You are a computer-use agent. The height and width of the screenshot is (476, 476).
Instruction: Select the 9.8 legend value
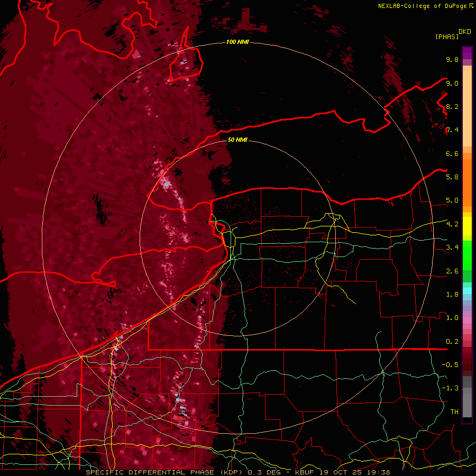pyautogui.click(x=452, y=60)
